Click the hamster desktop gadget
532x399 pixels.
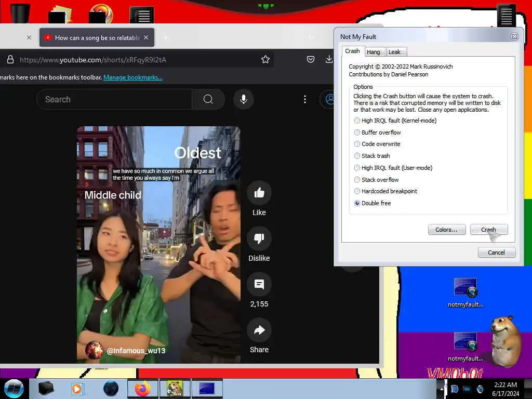coord(506,341)
